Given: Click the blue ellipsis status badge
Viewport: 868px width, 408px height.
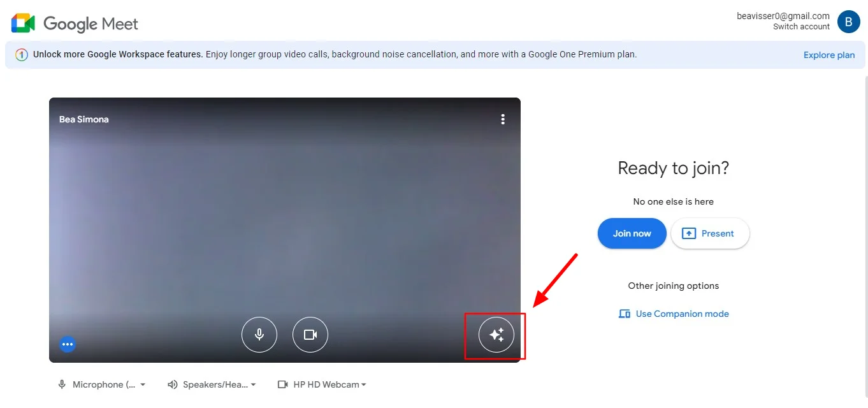Looking at the screenshot, I should [68, 344].
